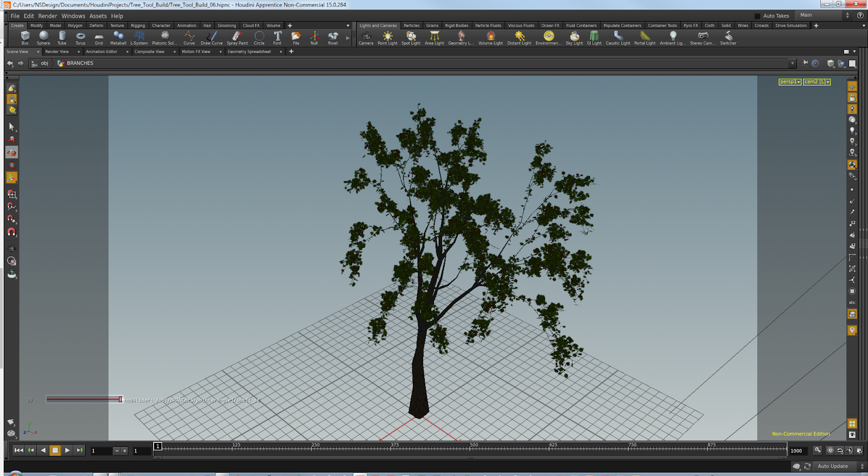Viewport: 868px width, 476px height.
Task: Click the shift_id HUD slider handle
Action: [120, 400]
